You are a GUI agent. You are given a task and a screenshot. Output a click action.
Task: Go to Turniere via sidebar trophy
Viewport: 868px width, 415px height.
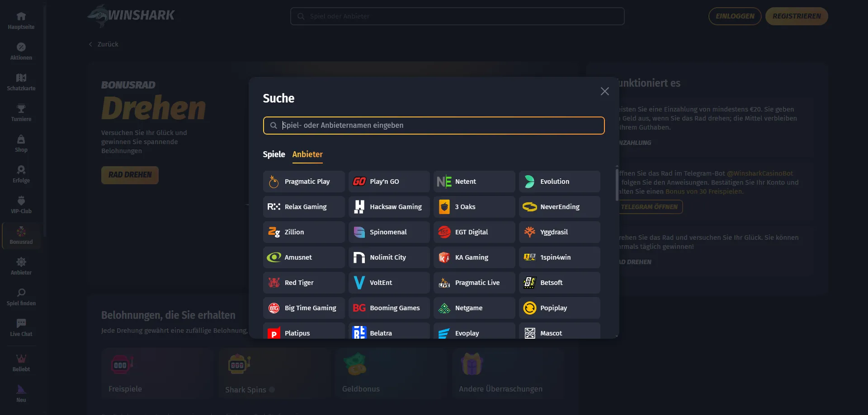[21, 113]
